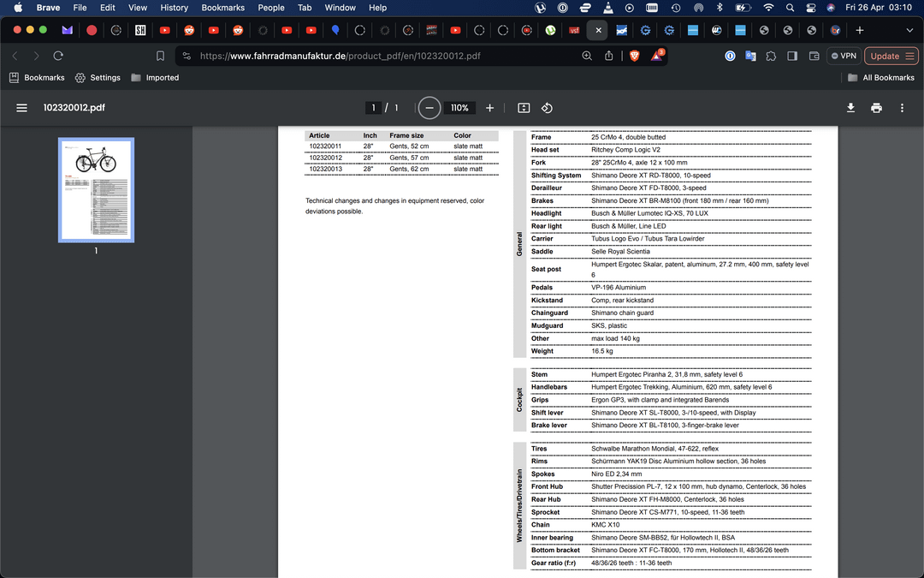Select the page 1 thumbnail
The height and width of the screenshot is (578, 924).
click(x=96, y=190)
